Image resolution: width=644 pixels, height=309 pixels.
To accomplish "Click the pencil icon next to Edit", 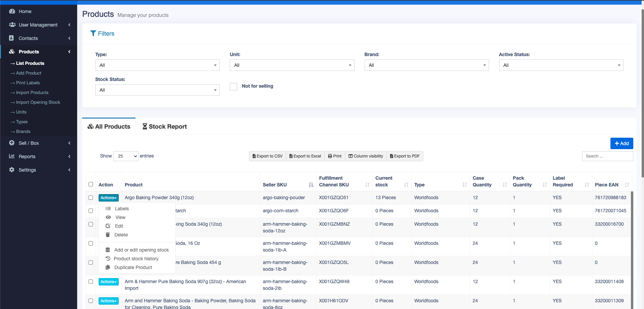I will 108,226.
